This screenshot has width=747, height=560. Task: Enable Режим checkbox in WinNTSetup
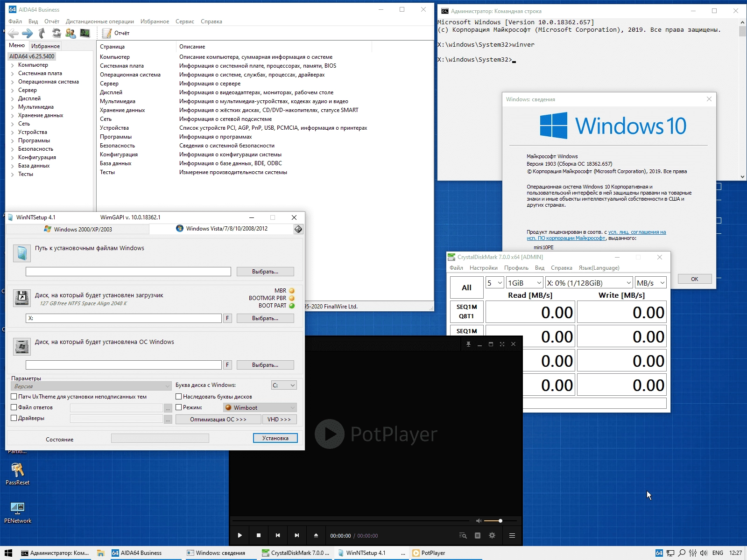coord(178,407)
